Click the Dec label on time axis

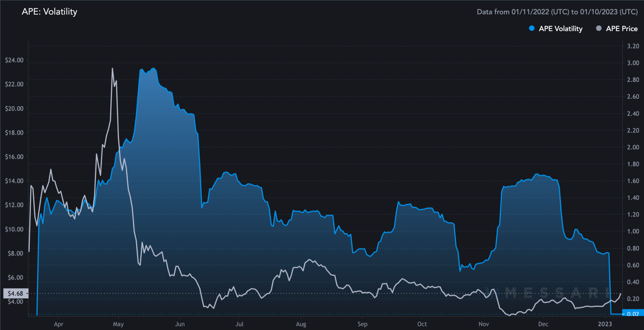(x=543, y=324)
